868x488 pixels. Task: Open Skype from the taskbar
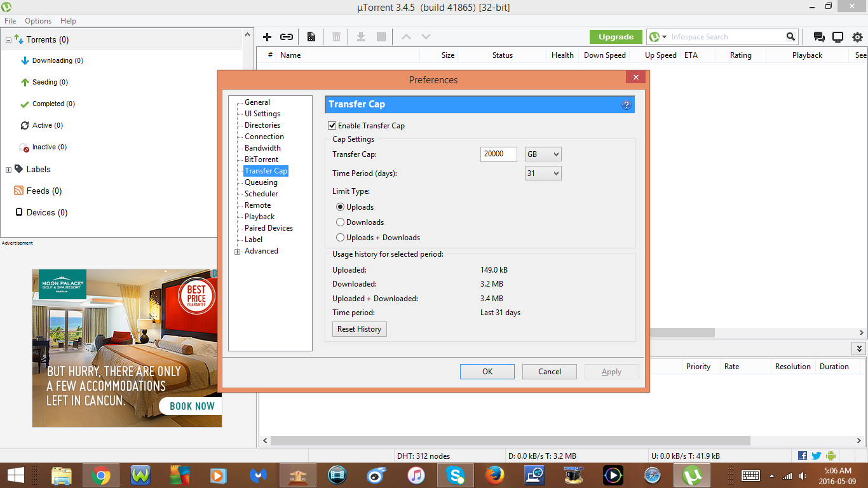[455, 475]
